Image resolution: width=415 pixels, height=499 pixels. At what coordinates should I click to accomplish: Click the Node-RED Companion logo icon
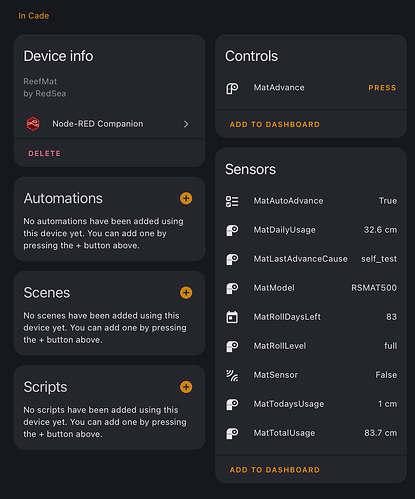tap(33, 124)
